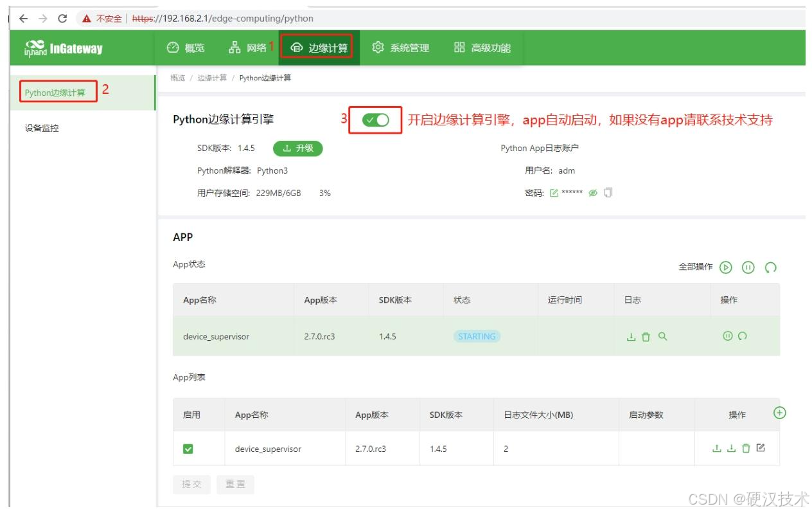Open the 网络 network menu
The height and width of the screenshot is (513, 812).
point(248,48)
